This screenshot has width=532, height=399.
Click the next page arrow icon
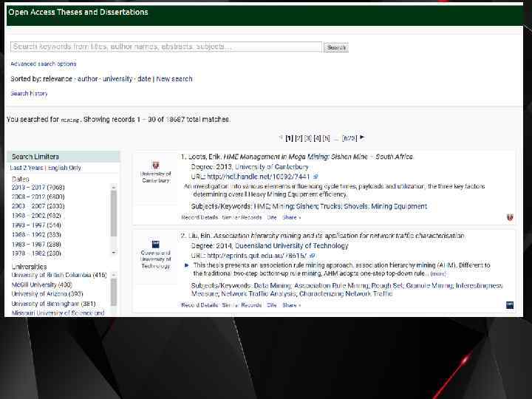click(362, 137)
